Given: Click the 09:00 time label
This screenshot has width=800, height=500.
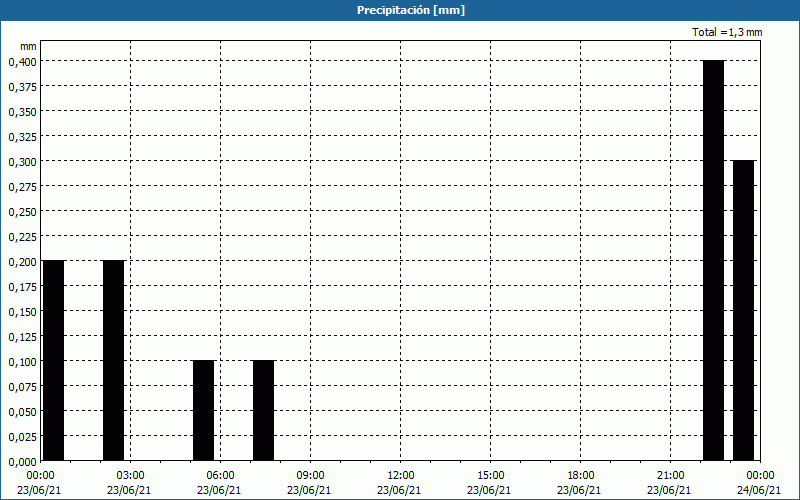Looking at the screenshot, I should pyautogui.click(x=310, y=476).
